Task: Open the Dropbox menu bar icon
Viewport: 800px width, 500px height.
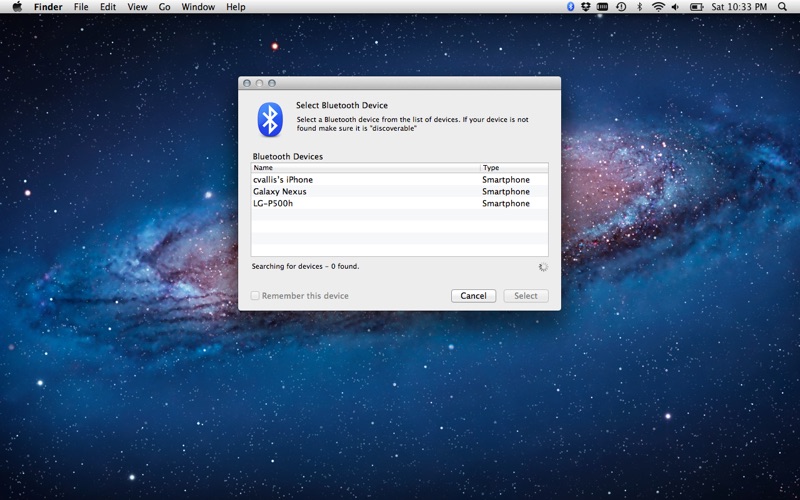Action: point(586,7)
